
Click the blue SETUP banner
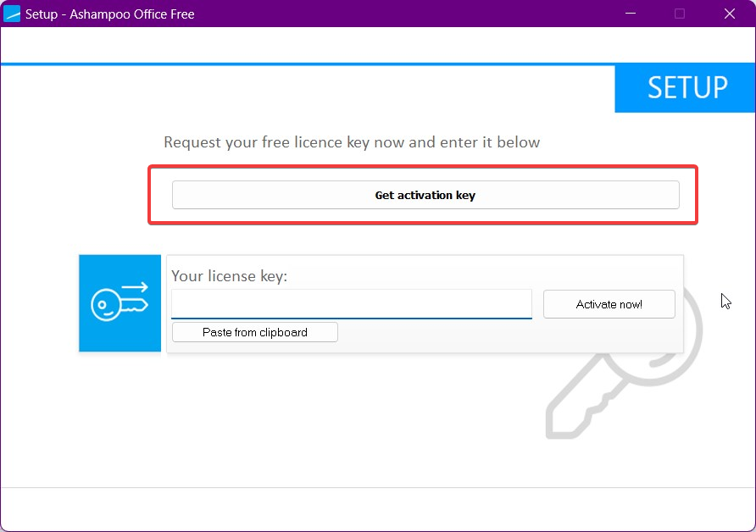pos(685,88)
